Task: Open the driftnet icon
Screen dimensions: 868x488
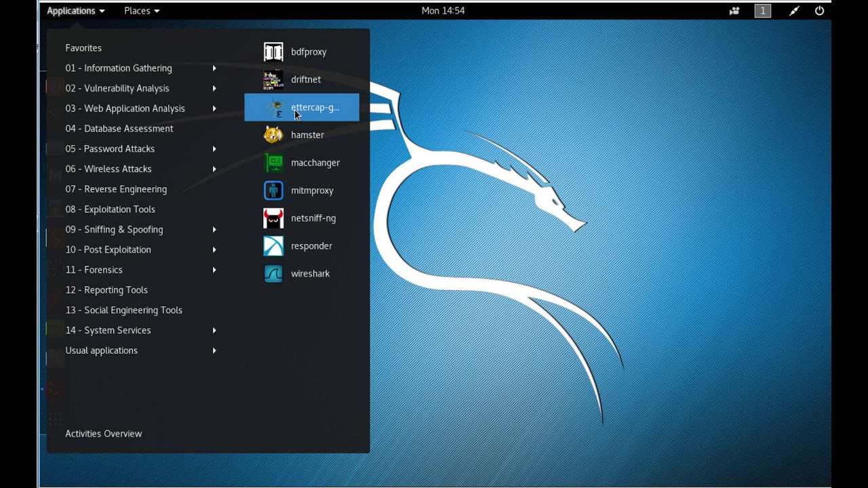Action: tap(273, 79)
